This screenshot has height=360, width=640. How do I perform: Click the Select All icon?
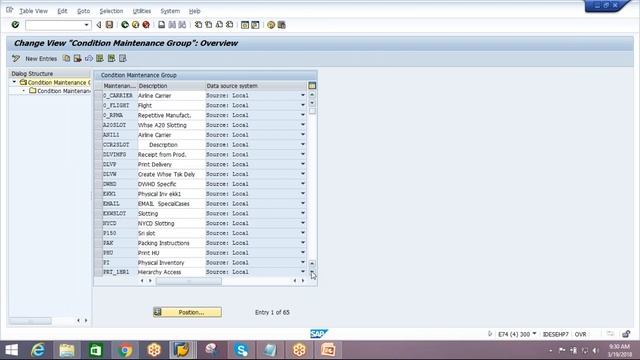pyautogui.click(x=100, y=58)
